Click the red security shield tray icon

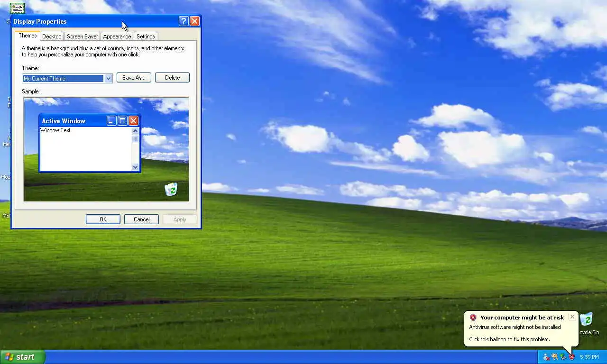click(571, 357)
